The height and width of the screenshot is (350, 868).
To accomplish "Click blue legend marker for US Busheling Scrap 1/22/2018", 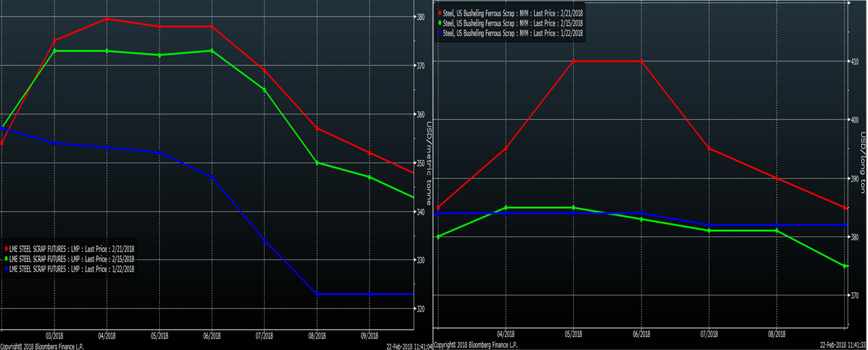I will click(x=440, y=33).
